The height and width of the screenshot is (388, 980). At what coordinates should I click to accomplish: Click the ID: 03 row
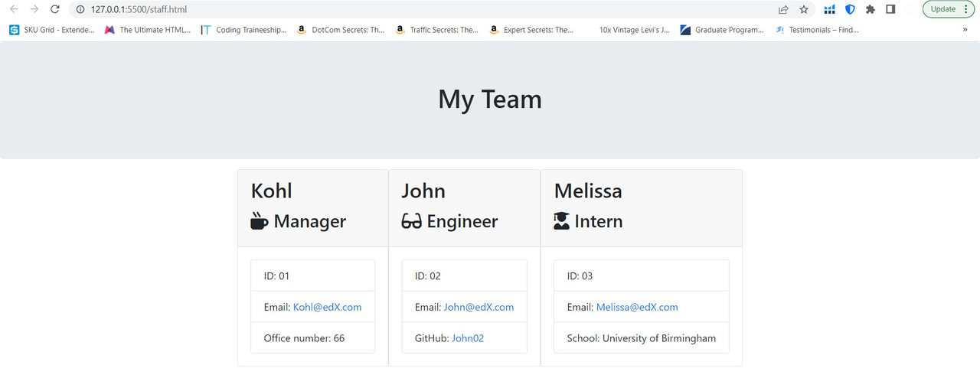642,276
